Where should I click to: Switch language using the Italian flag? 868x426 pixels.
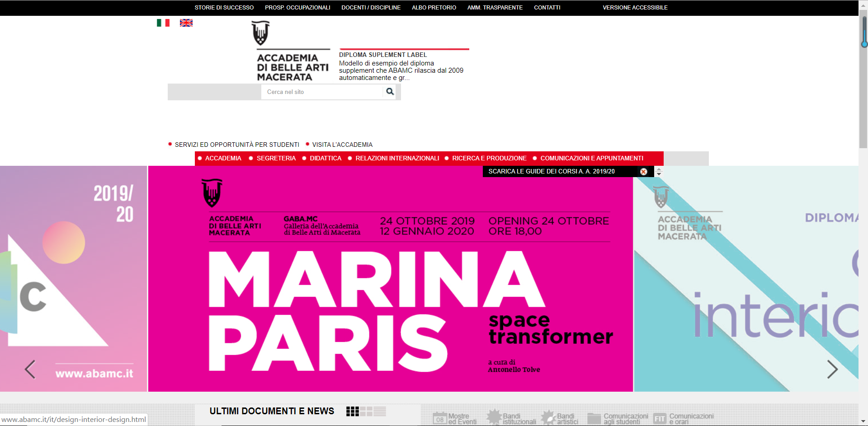[x=163, y=23]
